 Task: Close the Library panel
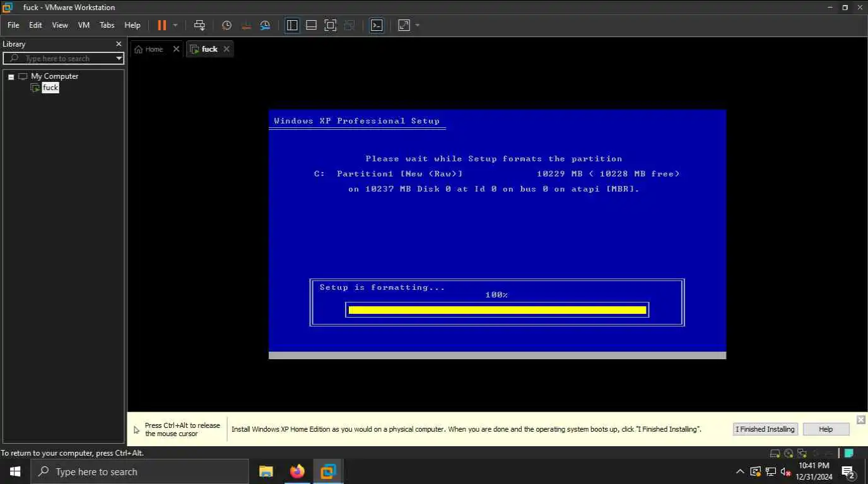pos(119,44)
